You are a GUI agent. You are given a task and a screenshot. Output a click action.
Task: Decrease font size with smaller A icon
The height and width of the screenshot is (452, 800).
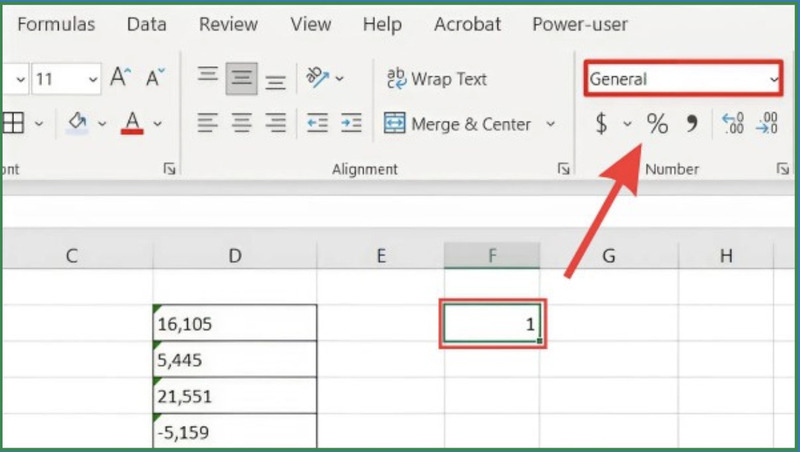tap(154, 78)
